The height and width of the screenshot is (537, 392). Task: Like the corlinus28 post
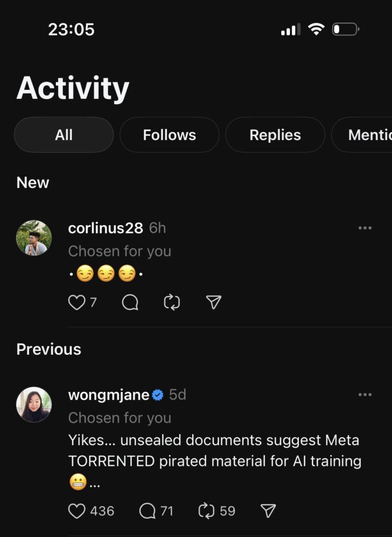pos(76,303)
